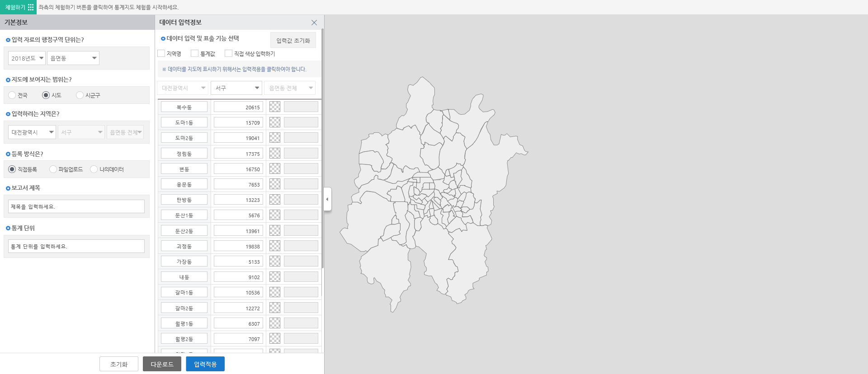Click the 입력적용 button
Screen dimensions: 868x374
(205, 364)
